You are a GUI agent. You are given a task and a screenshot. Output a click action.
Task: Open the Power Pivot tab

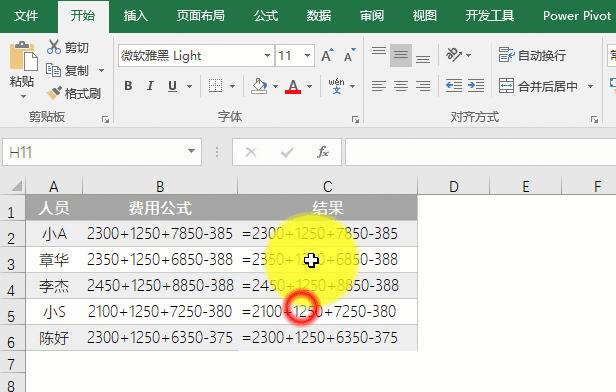tap(577, 16)
